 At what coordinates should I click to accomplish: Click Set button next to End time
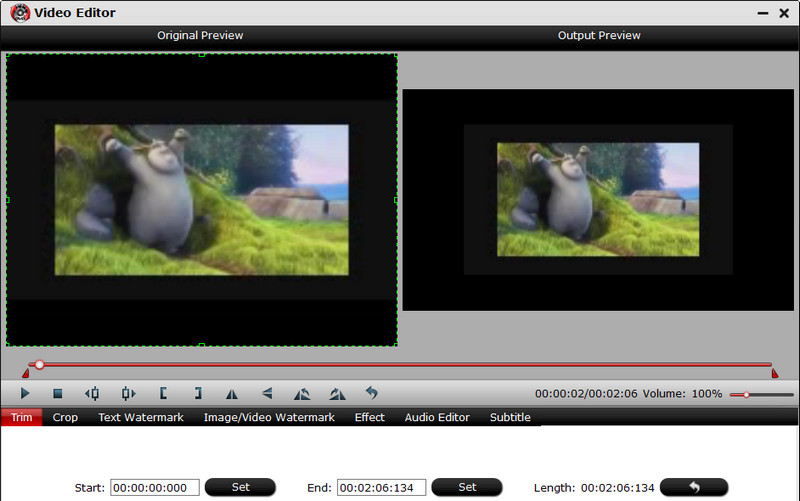(x=467, y=487)
